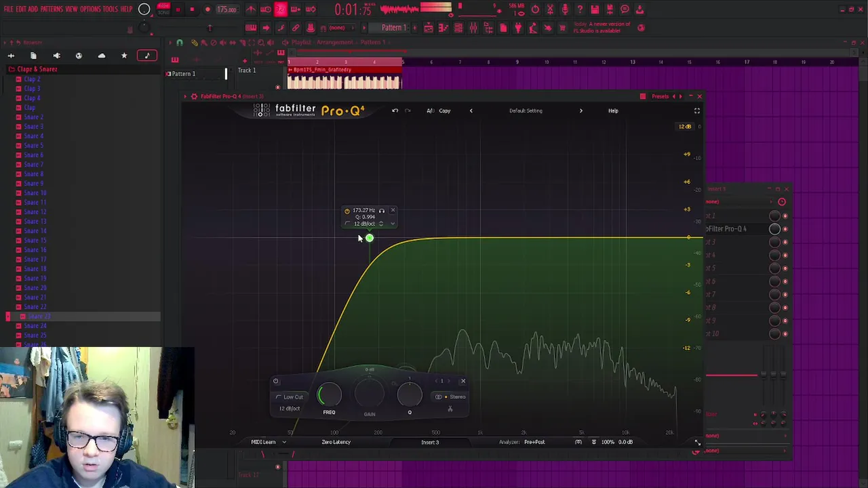868x488 pixels.
Task: Click the undo arrow in Pro-Q 4
Action: click(x=395, y=110)
